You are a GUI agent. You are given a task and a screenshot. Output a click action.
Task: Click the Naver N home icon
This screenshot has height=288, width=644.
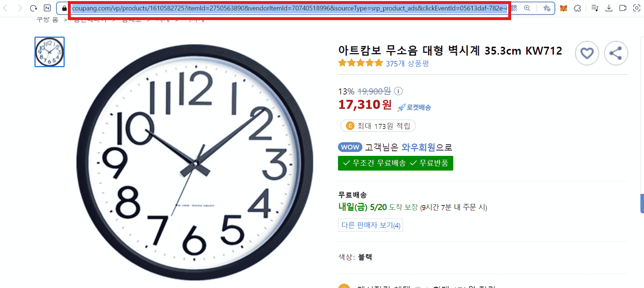coord(47,8)
